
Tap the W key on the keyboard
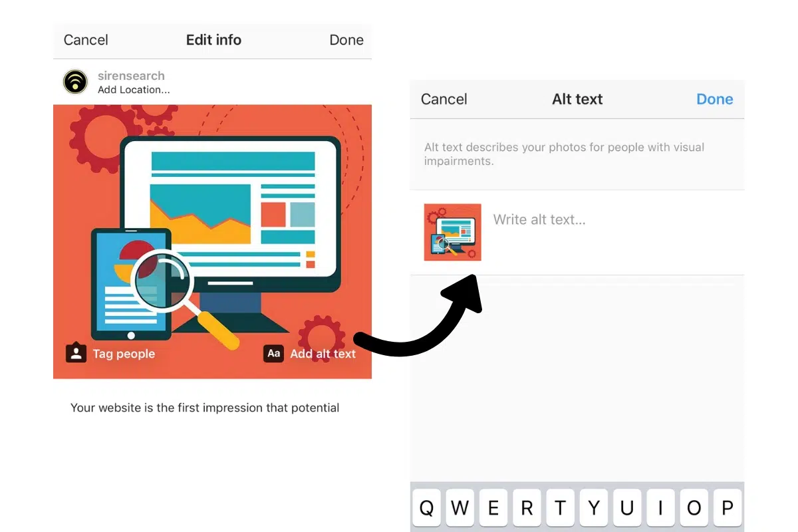(460, 509)
